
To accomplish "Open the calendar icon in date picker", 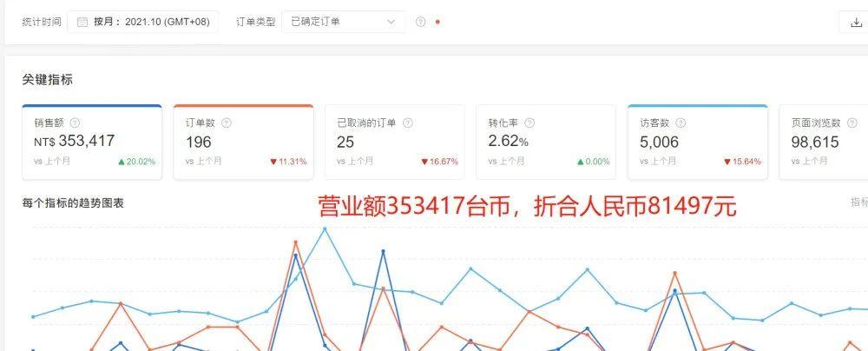I will click(x=82, y=23).
